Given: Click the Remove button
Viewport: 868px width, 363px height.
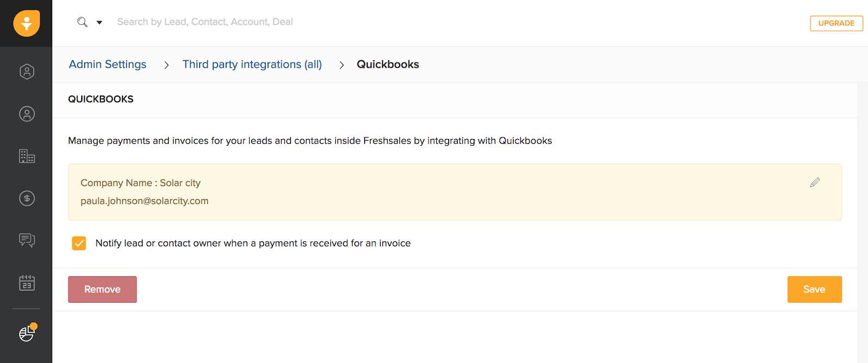Looking at the screenshot, I should pos(102,289).
